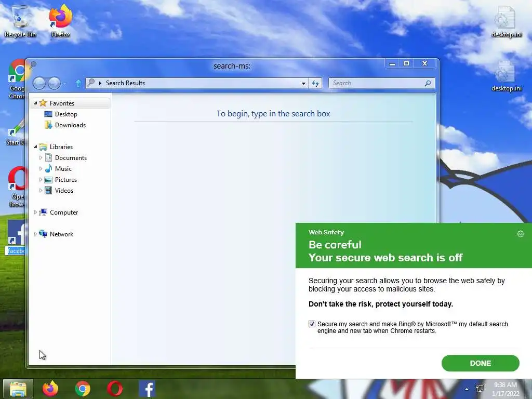Select the facebook desktop shortcut
The width and height of the screenshot is (532, 399).
(x=16, y=237)
